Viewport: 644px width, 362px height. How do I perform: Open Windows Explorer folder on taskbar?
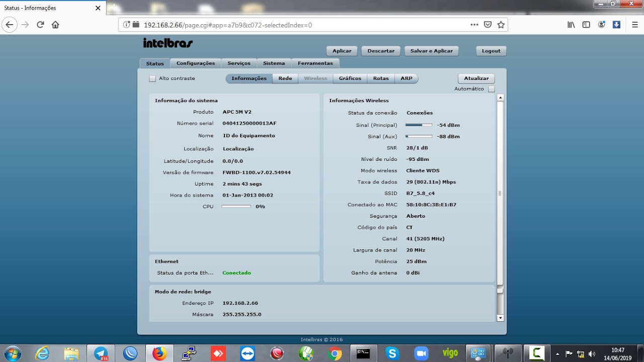coord(71,353)
